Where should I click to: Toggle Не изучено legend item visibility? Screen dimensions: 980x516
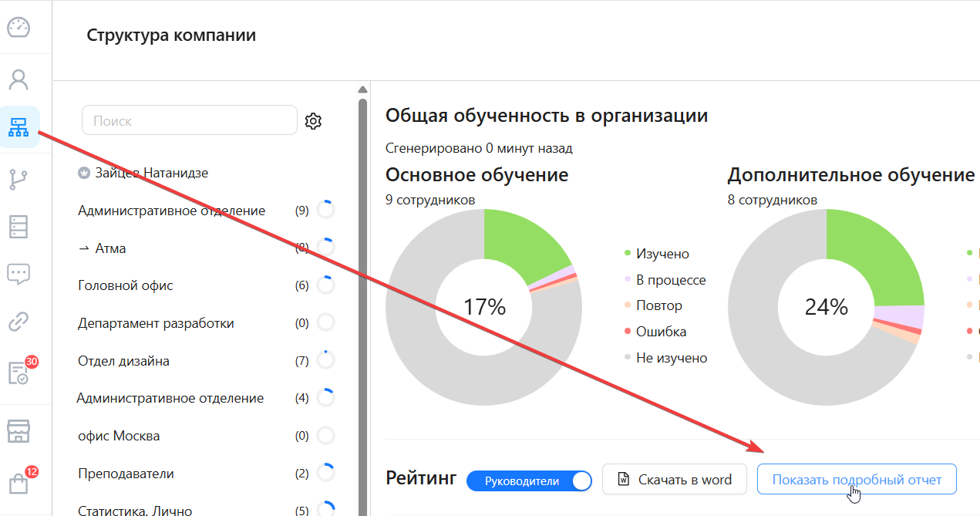click(671, 358)
